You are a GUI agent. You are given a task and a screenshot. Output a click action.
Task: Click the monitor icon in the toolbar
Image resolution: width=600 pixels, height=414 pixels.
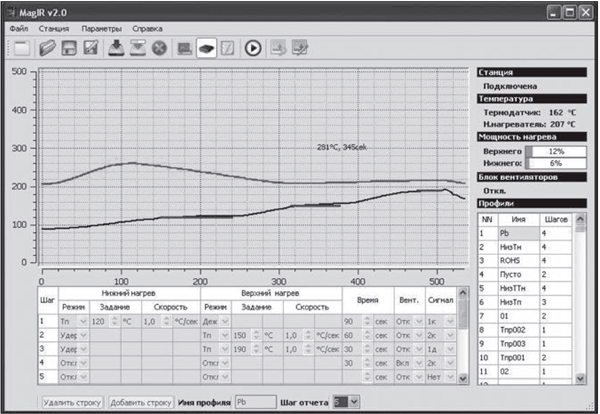(x=185, y=47)
